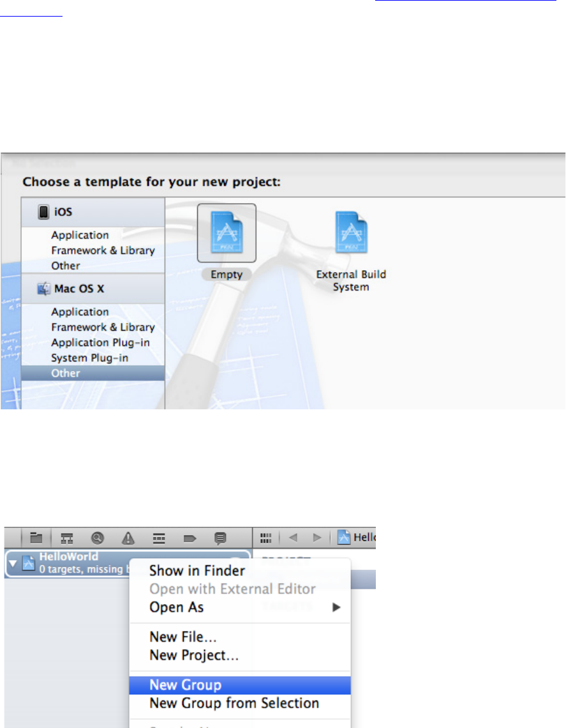Click the related files grid icon
The image size is (566, 728).
coord(266,538)
